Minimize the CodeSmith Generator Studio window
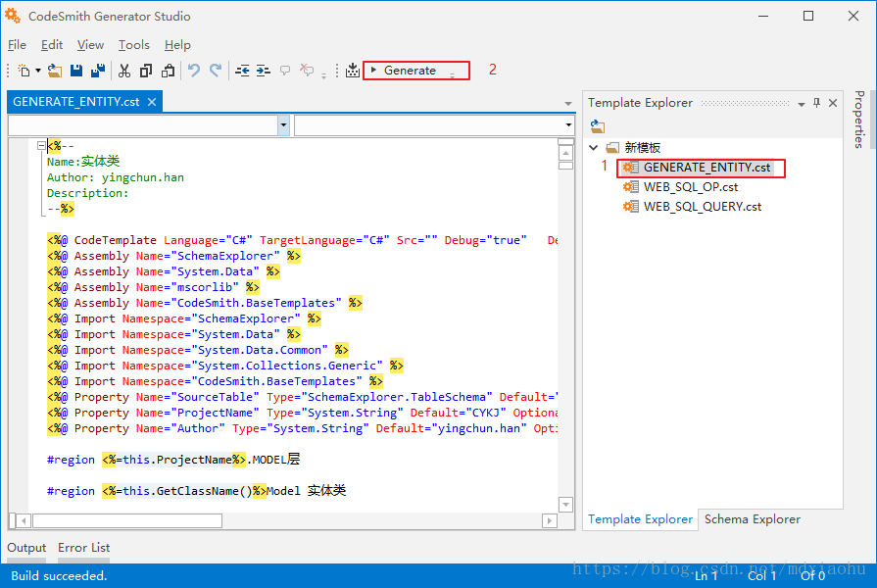This screenshot has height=588, width=877. pyautogui.click(x=763, y=16)
